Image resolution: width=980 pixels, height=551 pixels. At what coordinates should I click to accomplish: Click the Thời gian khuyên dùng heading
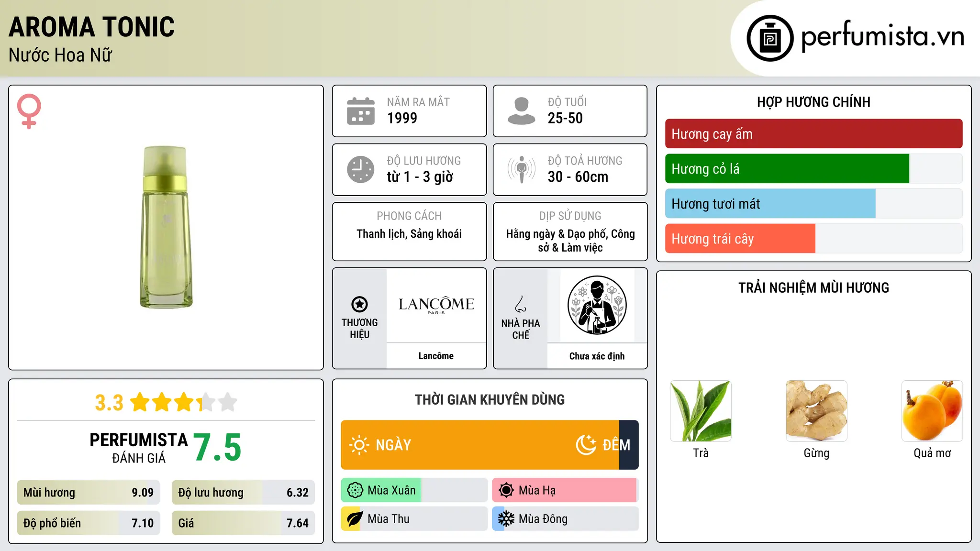point(490,399)
